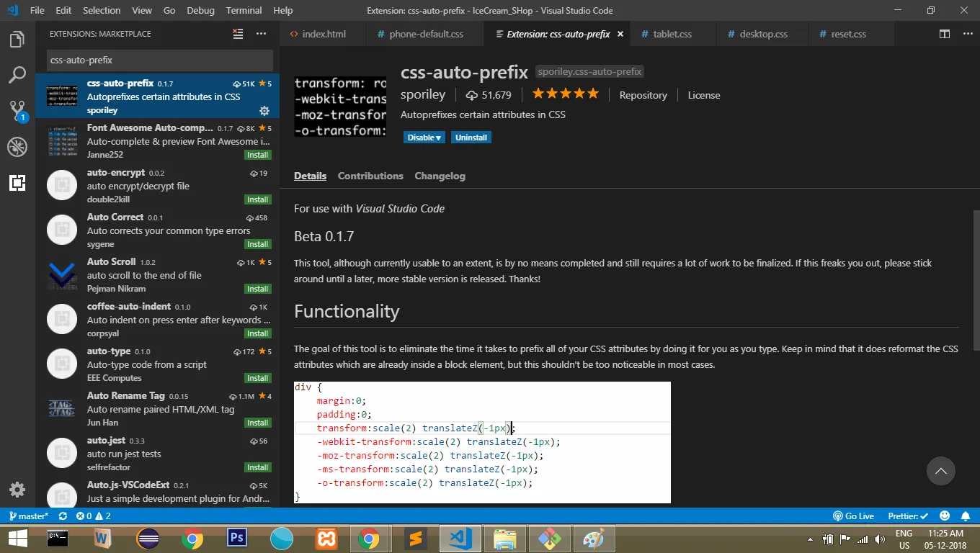Click the five-star rating
Viewport: 980px width, 553px height.
click(x=566, y=94)
